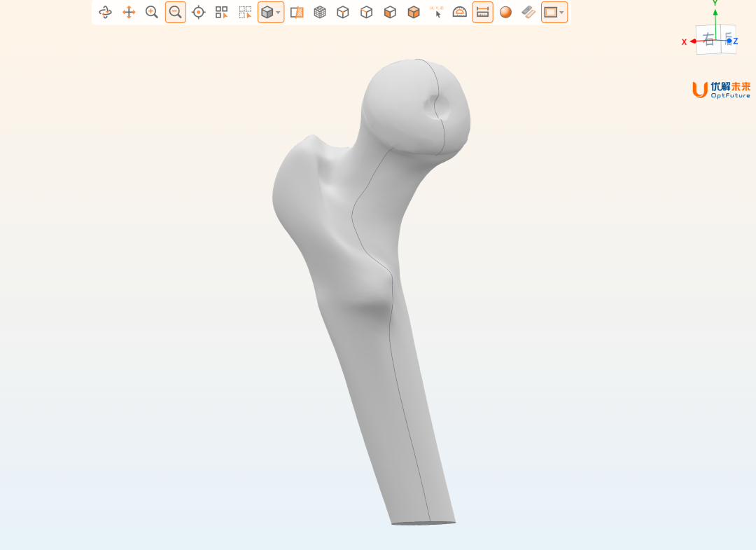Click the shaded cube display mode icon
The height and width of the screenshot is (550, 756).
tap(267, 12)
